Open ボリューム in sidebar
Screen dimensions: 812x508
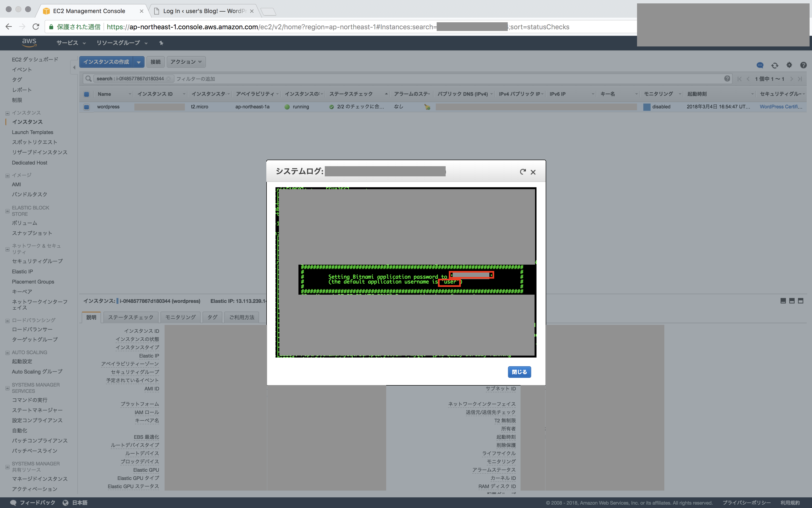(x=24, y=223)
